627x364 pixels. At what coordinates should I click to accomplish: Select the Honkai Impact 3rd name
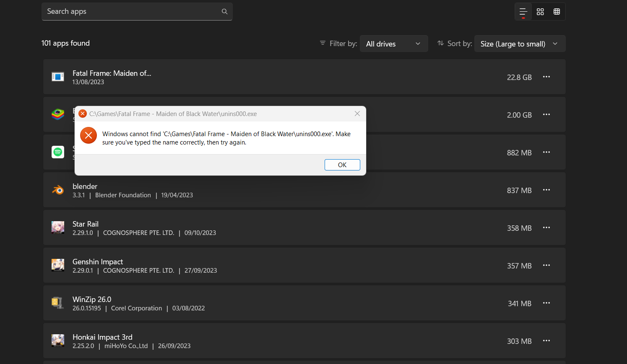[102, 337]
